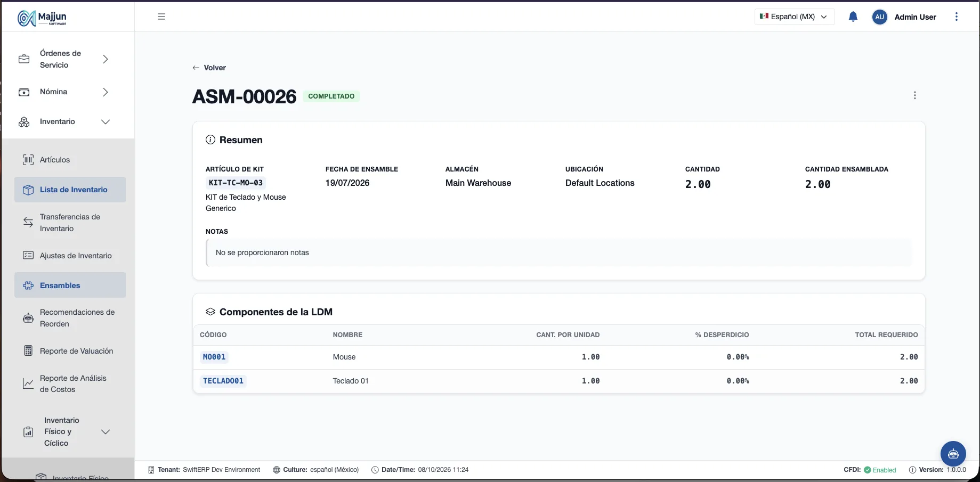This screenshot has width=980, height=482.
Task: Collapse the Inventario section chevron
Action: click(x=106, y=122)
